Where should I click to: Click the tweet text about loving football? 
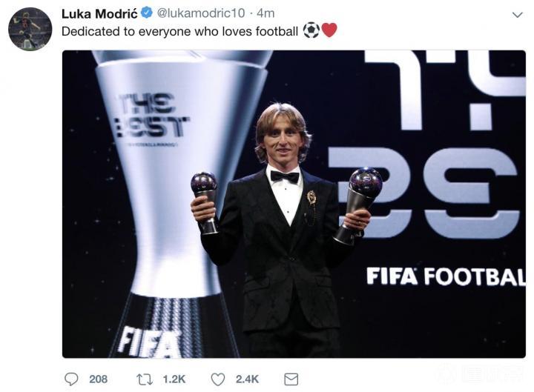click(179, 31)
